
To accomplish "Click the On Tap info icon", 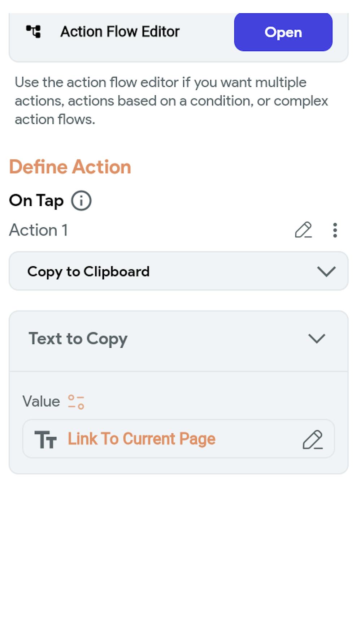I will pyautogui.click(x=81, y=201).
